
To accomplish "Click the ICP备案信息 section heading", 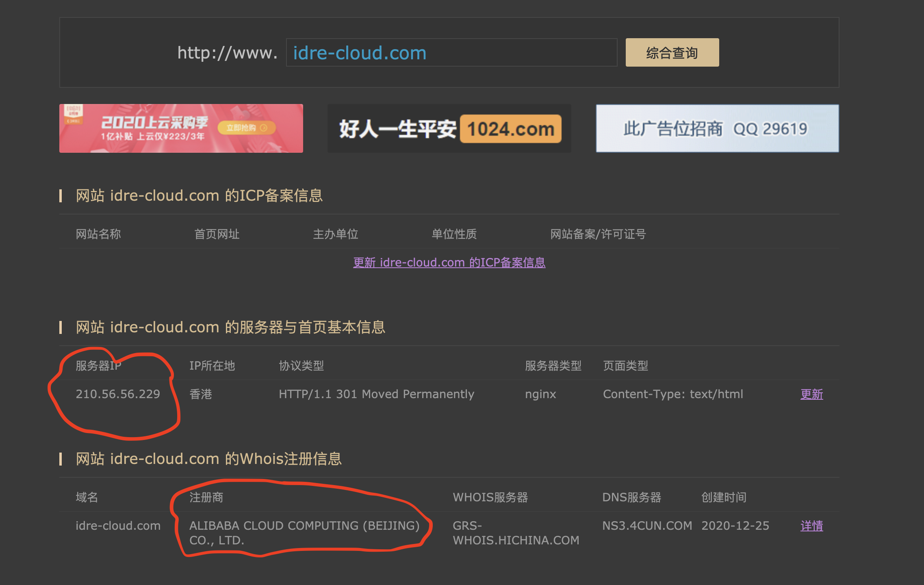I will click(199, 196).
